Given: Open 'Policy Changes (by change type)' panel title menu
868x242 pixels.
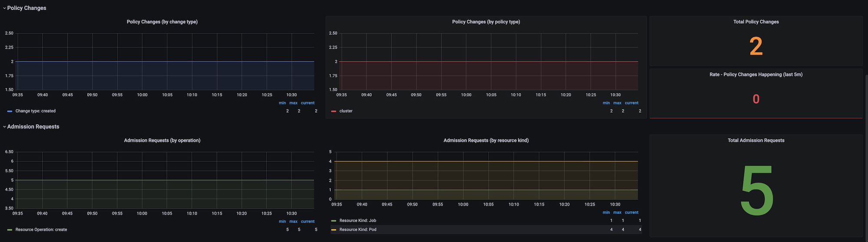Looking at the screenshot, I should tap(162, 22).
